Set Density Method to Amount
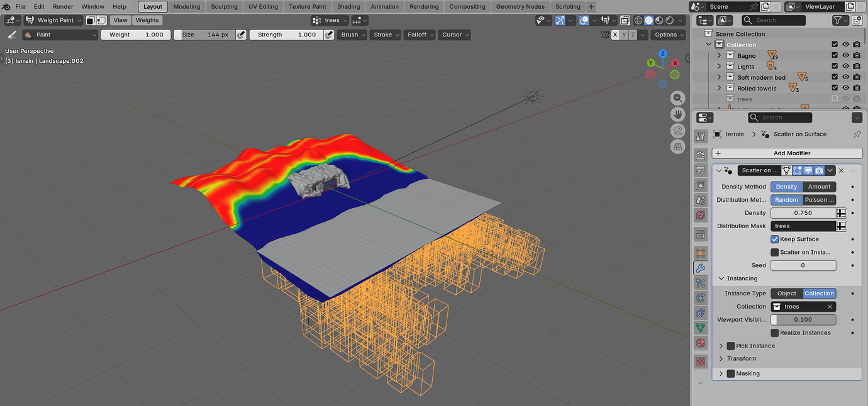The width and height of the screenshot is (868, 406). pyautogui.click(x=819, y=187)
